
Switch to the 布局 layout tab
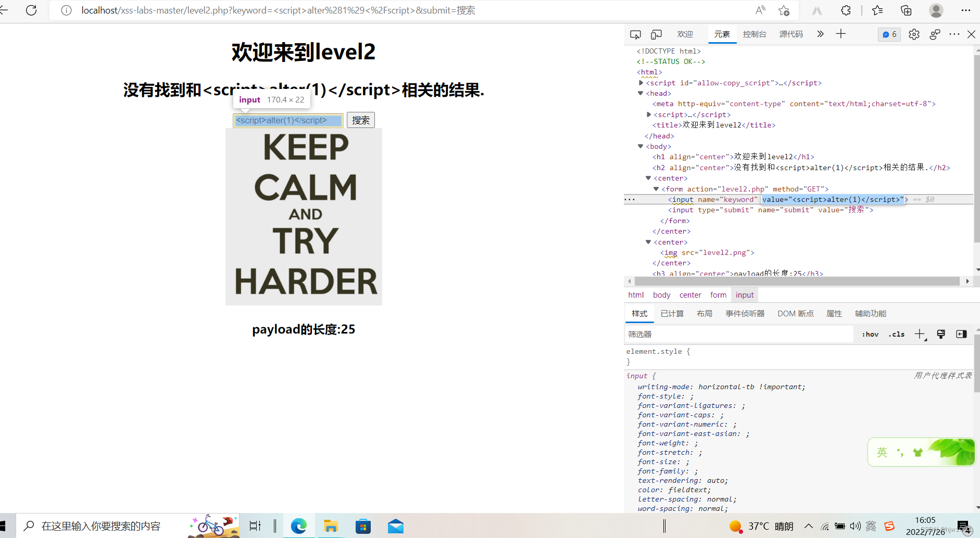705,314
